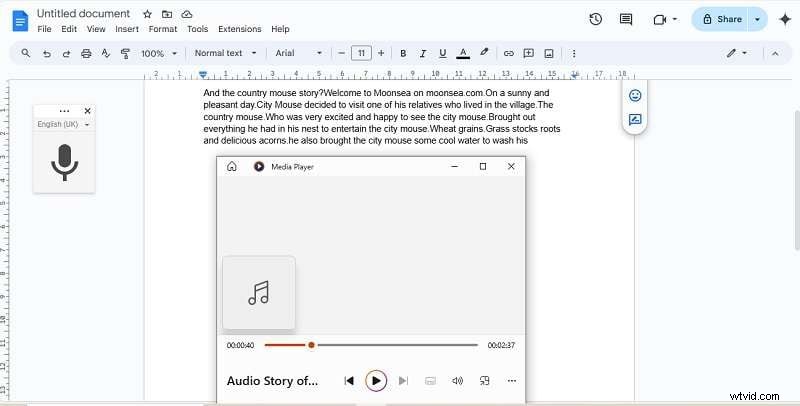Skip to previous track in Media Player
The width and height of the screenshot is (800, 406).
pos(349,380)
